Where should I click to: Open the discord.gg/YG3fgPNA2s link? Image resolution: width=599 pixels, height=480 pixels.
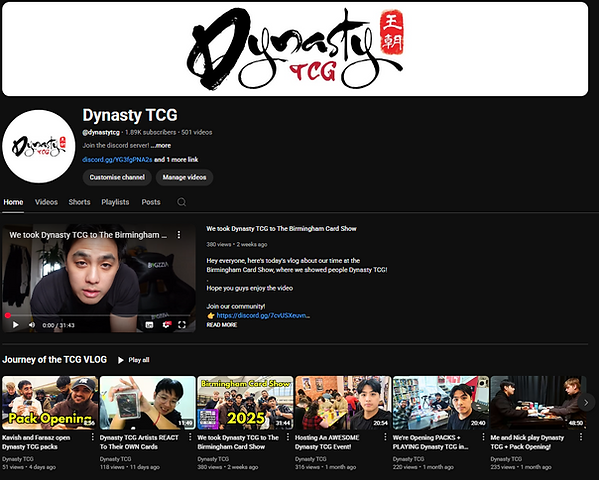pos(117,160)
